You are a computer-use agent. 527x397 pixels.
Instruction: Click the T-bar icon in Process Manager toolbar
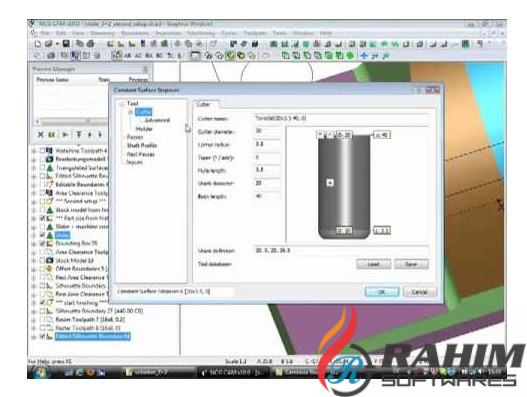pyautogui.click(x=78, y=134)
